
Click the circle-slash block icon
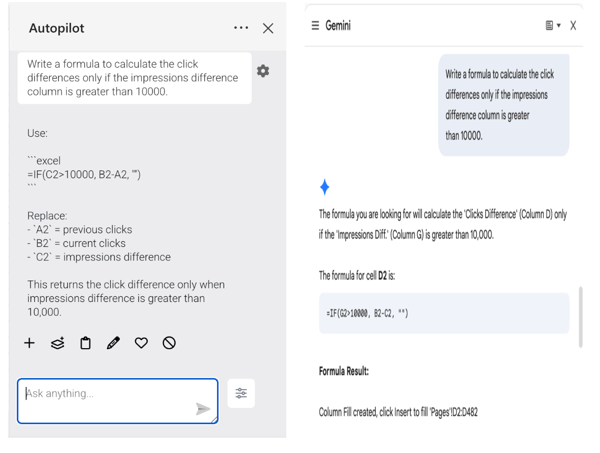[x=169, y=343]
